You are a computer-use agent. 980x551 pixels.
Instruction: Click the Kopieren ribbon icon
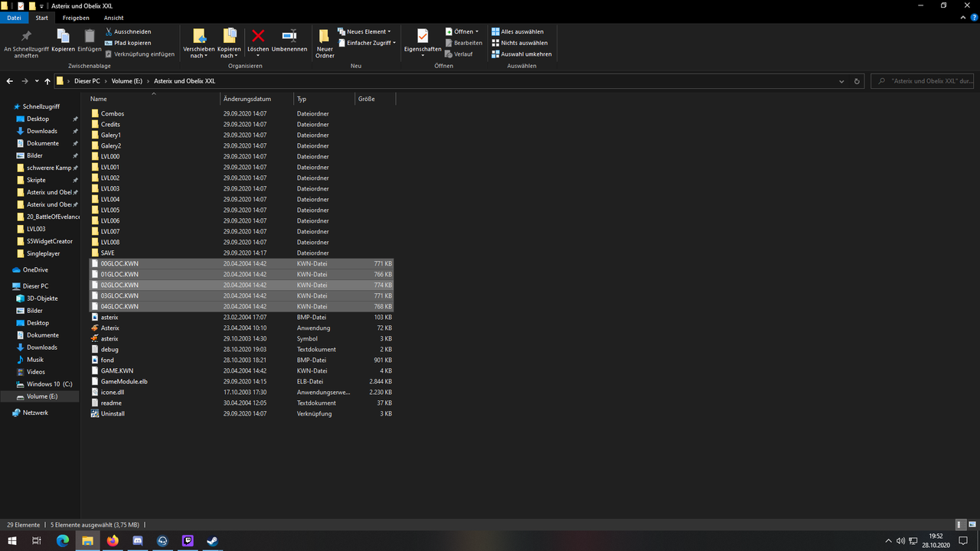(x=64, y=41)
